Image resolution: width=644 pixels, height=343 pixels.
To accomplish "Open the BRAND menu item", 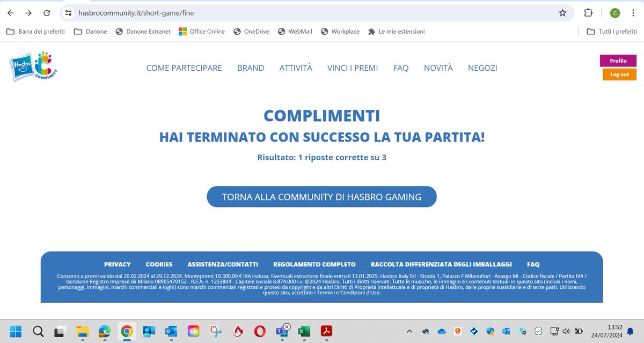I will tap(251, 68).
